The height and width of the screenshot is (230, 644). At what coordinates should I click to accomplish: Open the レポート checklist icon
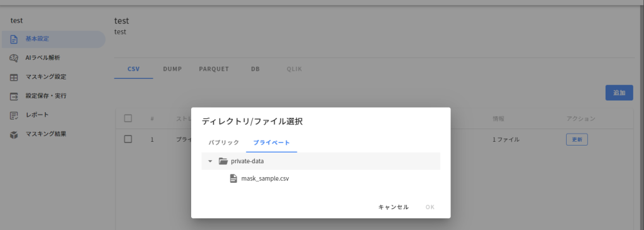tap(14, 115)
